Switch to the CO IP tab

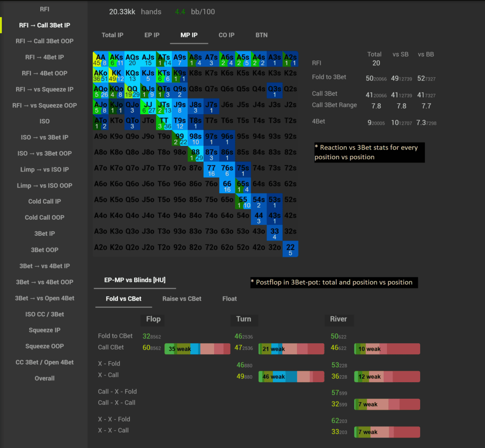(226, 35)
